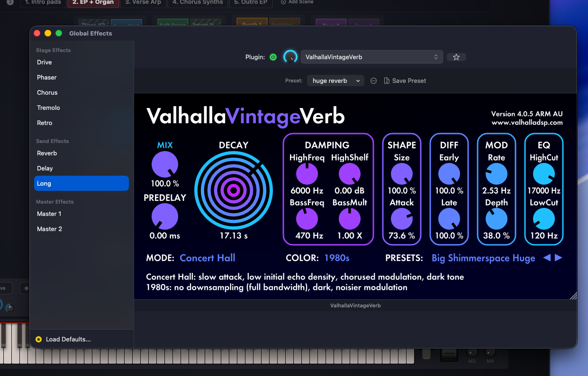
Task: Click the MIX knob
Action: pos(165,165)
